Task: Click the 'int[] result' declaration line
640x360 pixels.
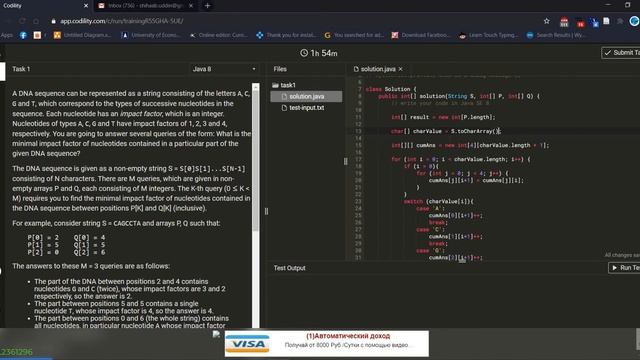Action: coord(443,117)
